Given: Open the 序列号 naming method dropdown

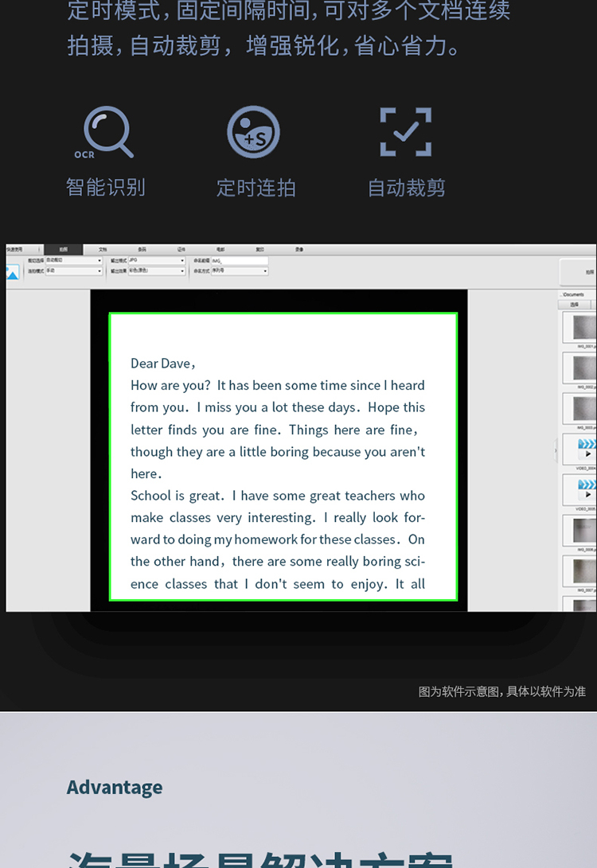Looking at the screenshot, I should point(240,271).
